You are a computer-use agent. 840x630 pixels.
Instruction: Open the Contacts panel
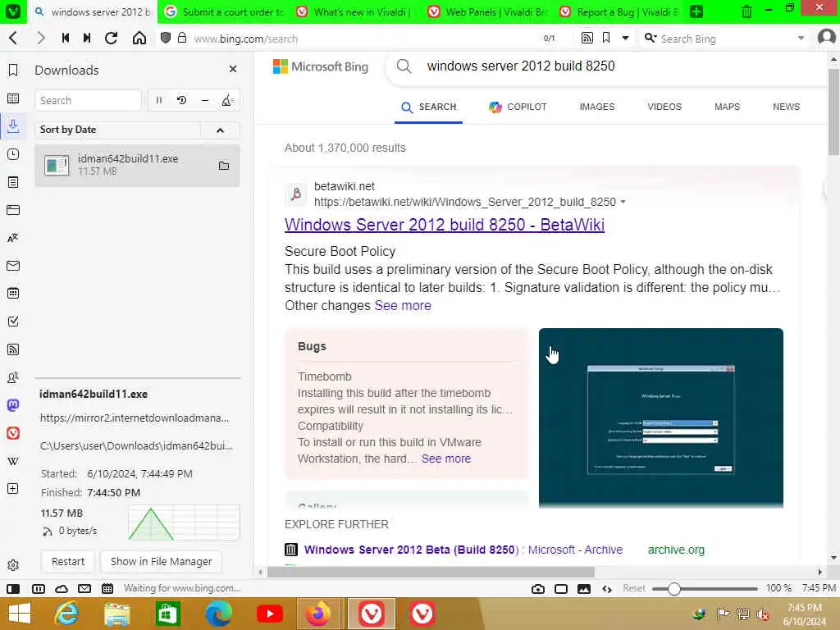pyautogui.click(x=13, y=377)
